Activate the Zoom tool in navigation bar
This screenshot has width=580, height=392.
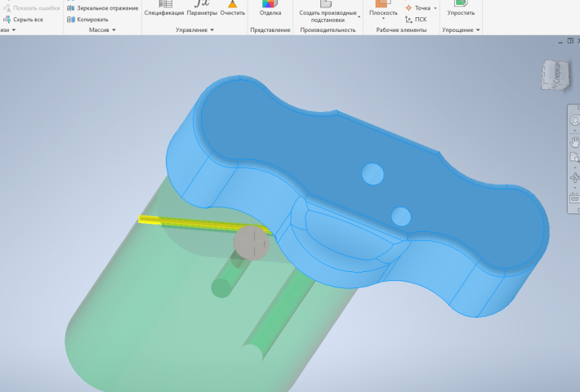[x=574, y=158]
